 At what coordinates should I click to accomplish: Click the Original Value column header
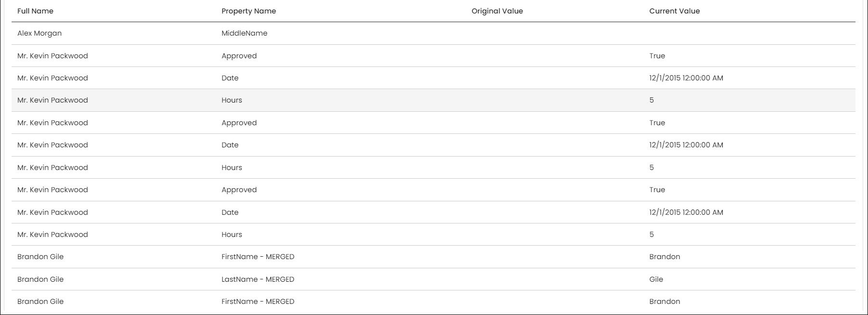(x=497, y=11)
